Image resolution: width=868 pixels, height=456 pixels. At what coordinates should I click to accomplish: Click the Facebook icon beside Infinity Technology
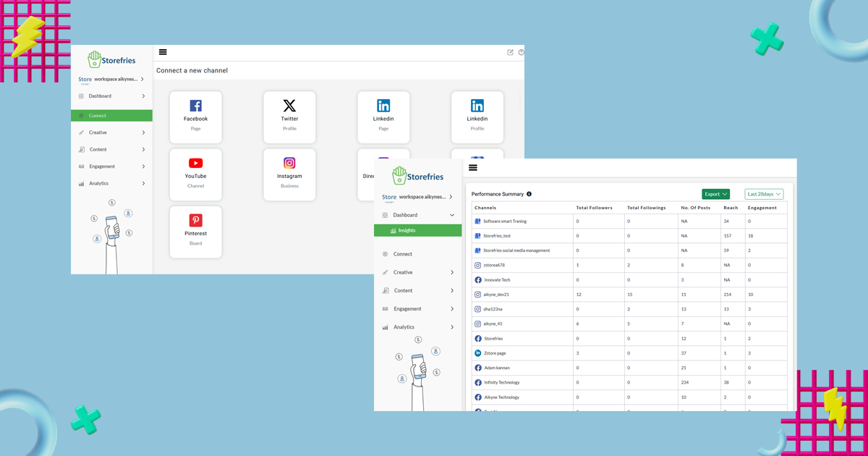pyautogui.click(x=478, y=382)
